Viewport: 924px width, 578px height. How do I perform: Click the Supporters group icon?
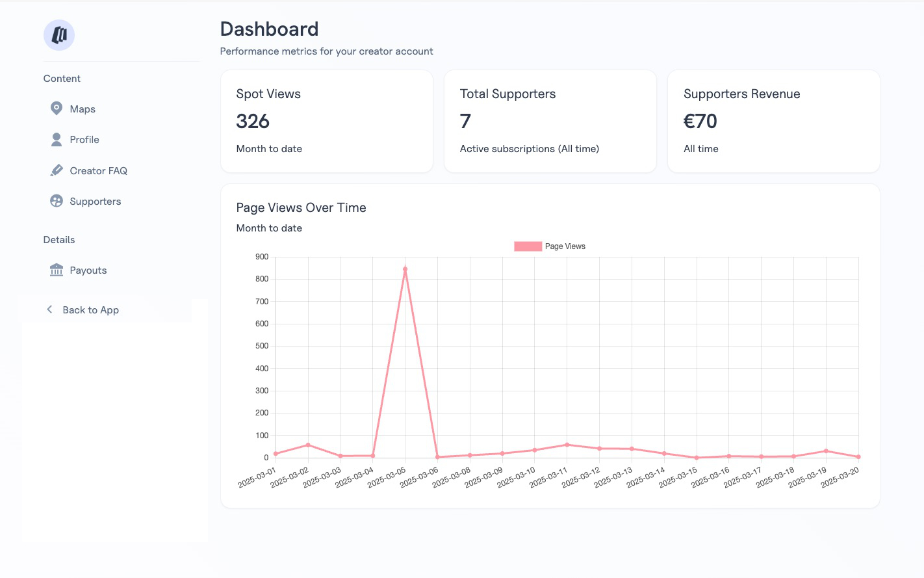57,201
